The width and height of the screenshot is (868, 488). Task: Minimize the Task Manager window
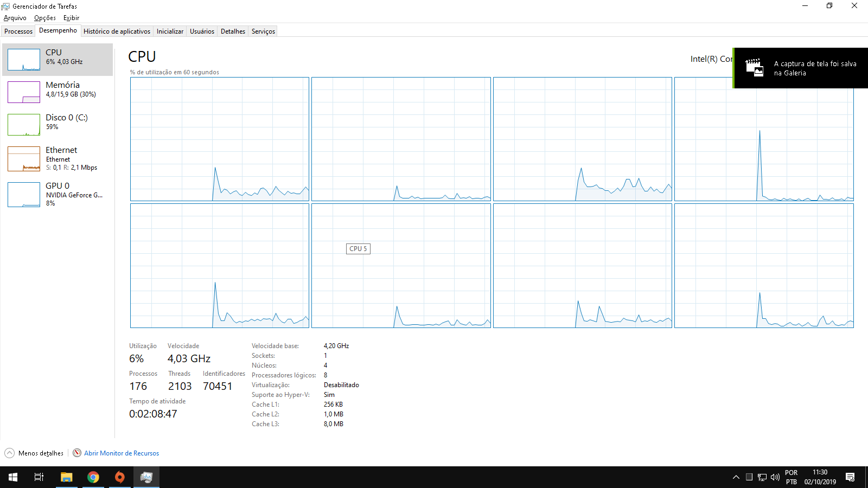click(805, 6)
